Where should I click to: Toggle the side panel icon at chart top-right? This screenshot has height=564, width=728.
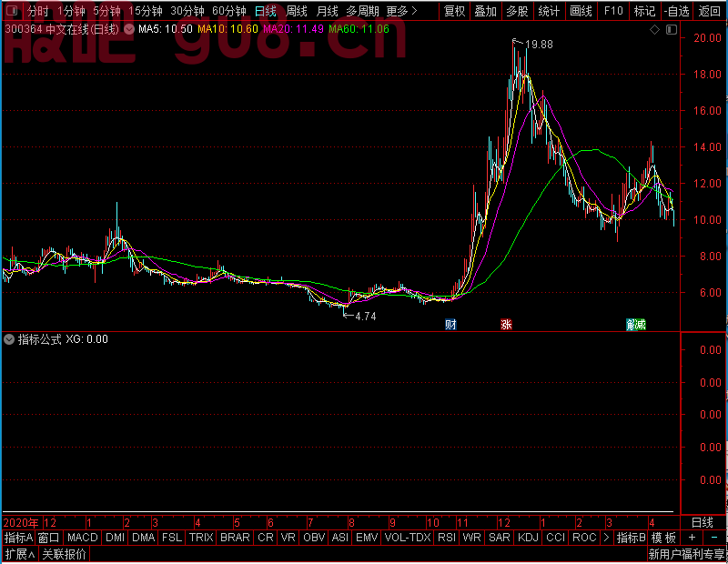(672, 30)
